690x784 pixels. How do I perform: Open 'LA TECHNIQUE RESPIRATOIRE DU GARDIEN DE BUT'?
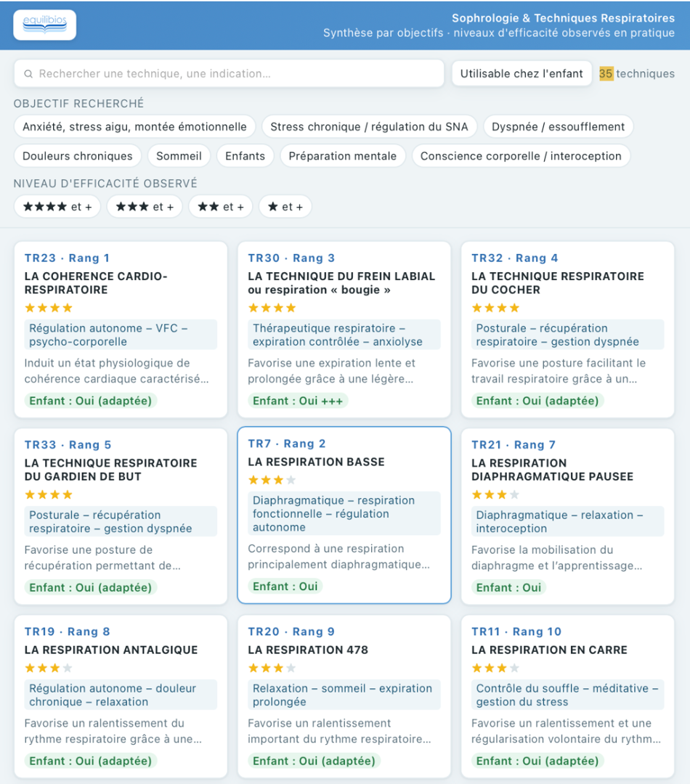pos(121,517)
